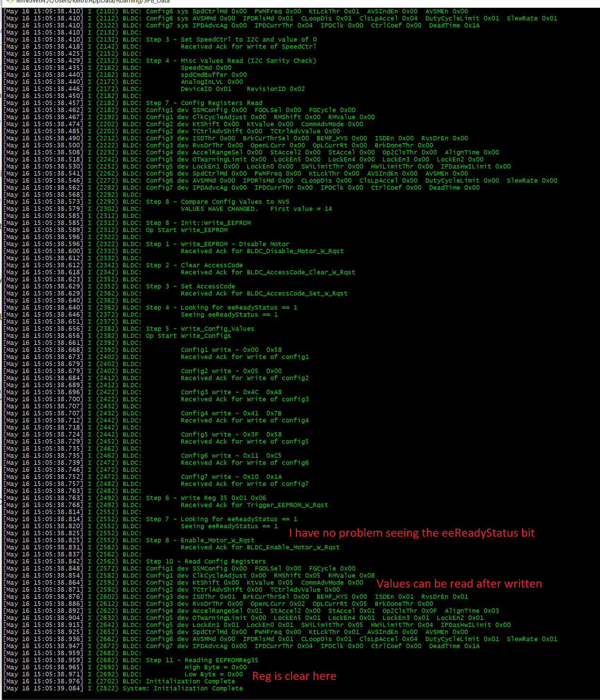Click 'Config3 write - 0x4C 0xA8'
The image size is (600, 700).
click(231, 392)
